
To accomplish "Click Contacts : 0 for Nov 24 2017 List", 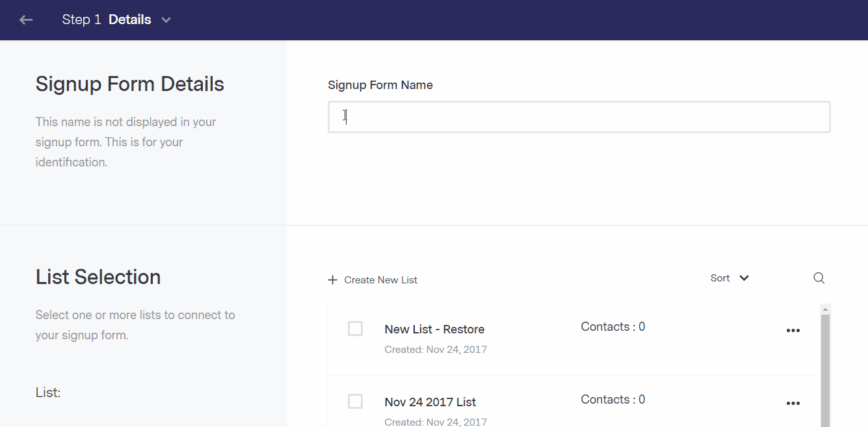I will tap(613, 400).
